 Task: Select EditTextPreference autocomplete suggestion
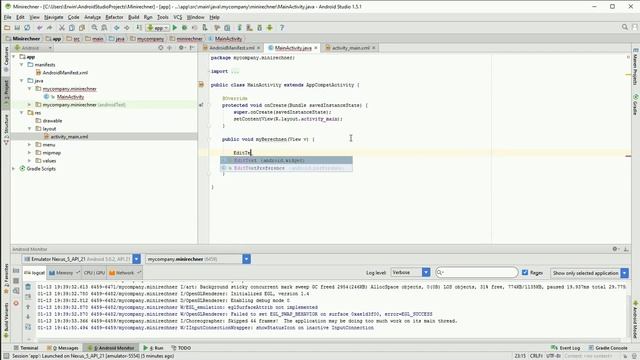287,168
